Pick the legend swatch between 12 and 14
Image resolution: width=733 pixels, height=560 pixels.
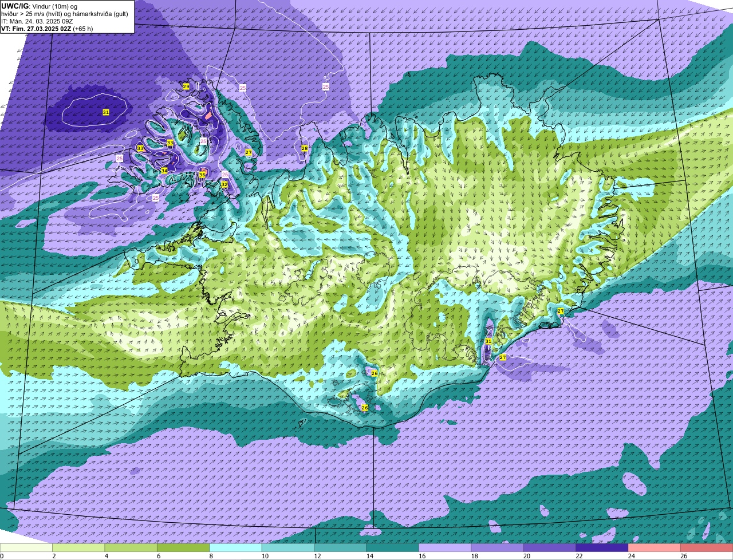340,548
